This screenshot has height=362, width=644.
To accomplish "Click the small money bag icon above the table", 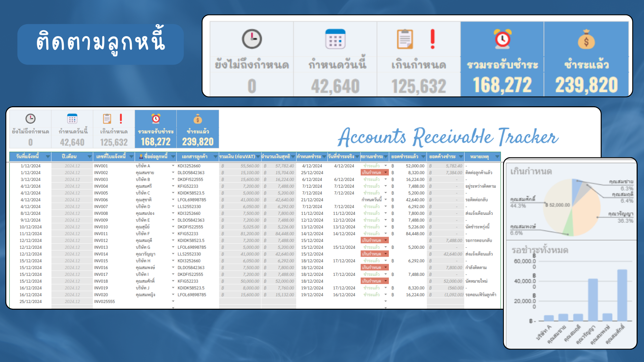I will [198, 119].
